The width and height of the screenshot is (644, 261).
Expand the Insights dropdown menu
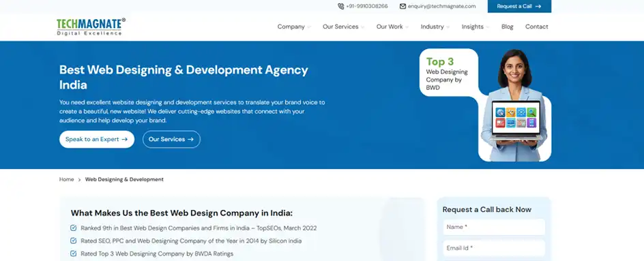tap(475, 27)
